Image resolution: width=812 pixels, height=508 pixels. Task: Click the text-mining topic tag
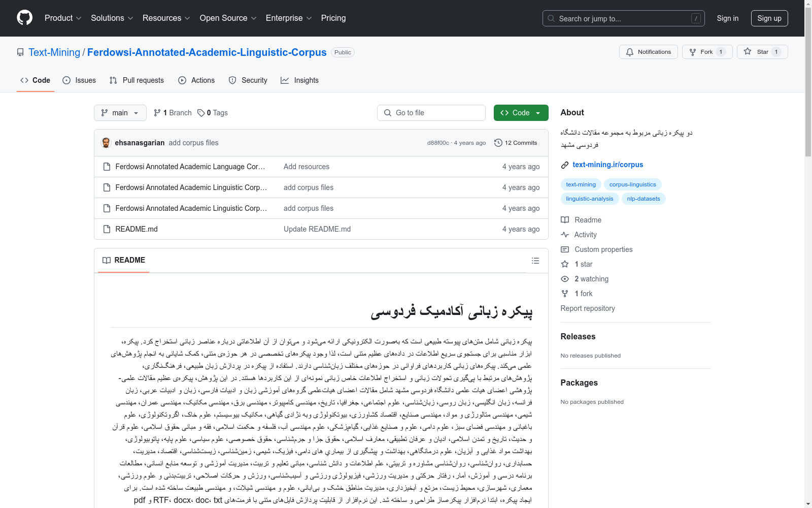point(581,184)
